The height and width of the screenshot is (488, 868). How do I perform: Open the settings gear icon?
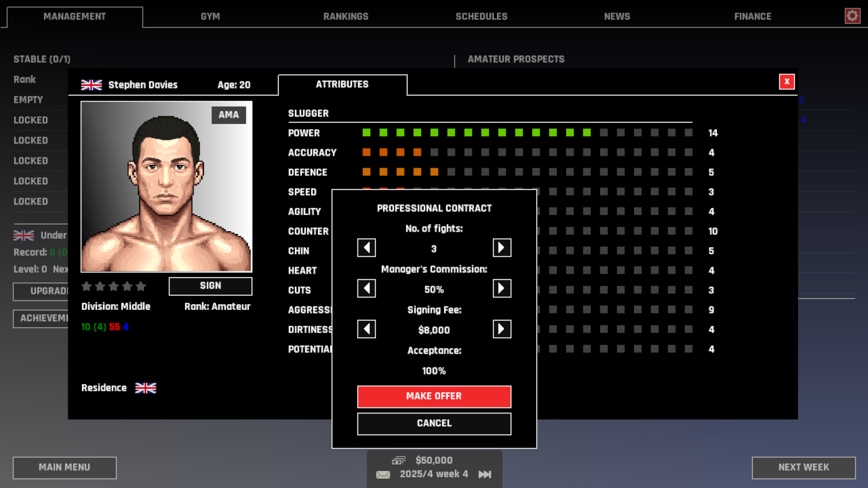(852, 16)
